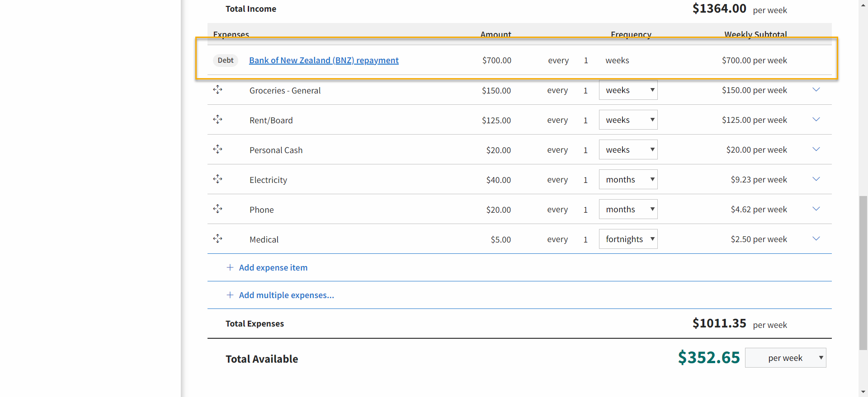The height and width of the screenshot is (397, 868).
Task: Edit the Rent/Board $125.00 amount
Action: click(x=496, y=120)
